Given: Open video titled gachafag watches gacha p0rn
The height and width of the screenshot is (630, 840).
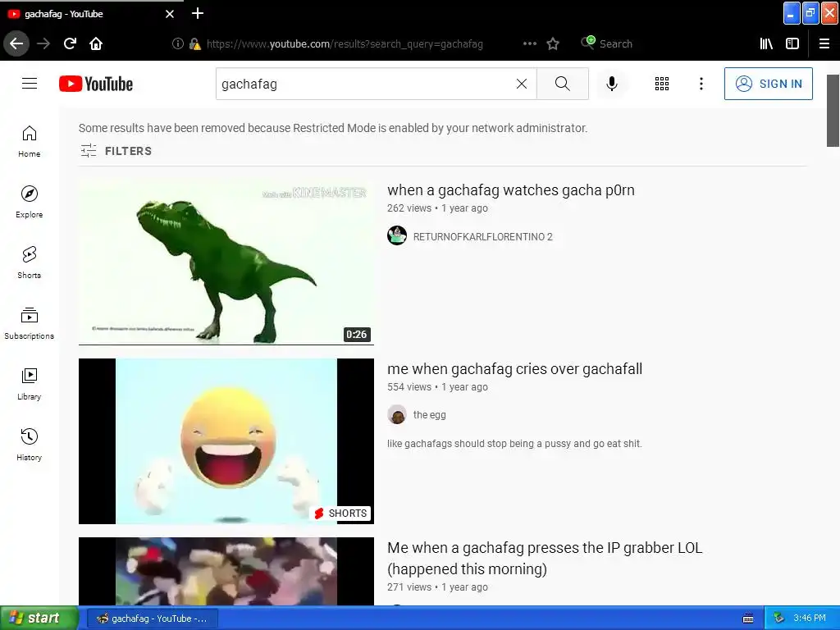Looking at the screenshot, I should pyautogui.click(x=510, y=190).
